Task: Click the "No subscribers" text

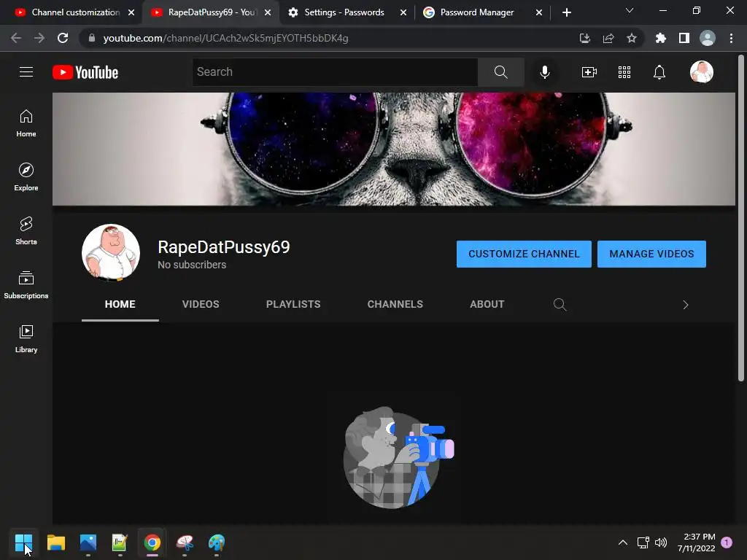Action: click(192, 265)
